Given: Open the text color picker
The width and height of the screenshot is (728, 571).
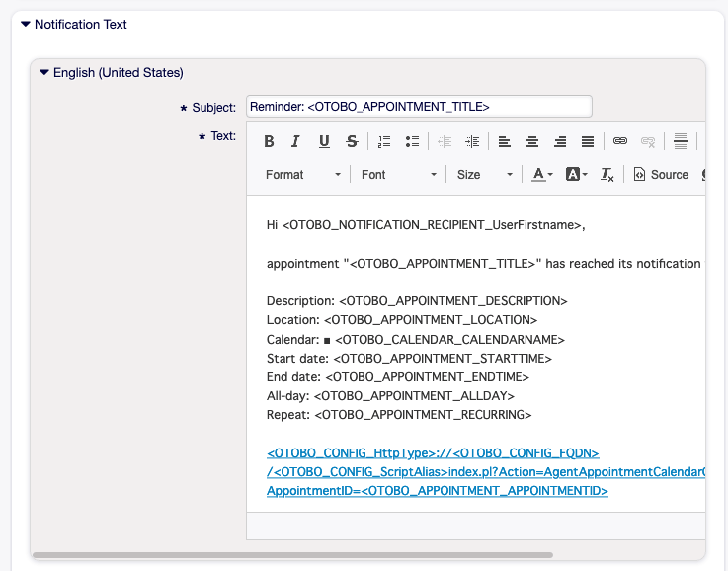Looking at the screenshot, I should pyautogui.click(x=542, y=175).
